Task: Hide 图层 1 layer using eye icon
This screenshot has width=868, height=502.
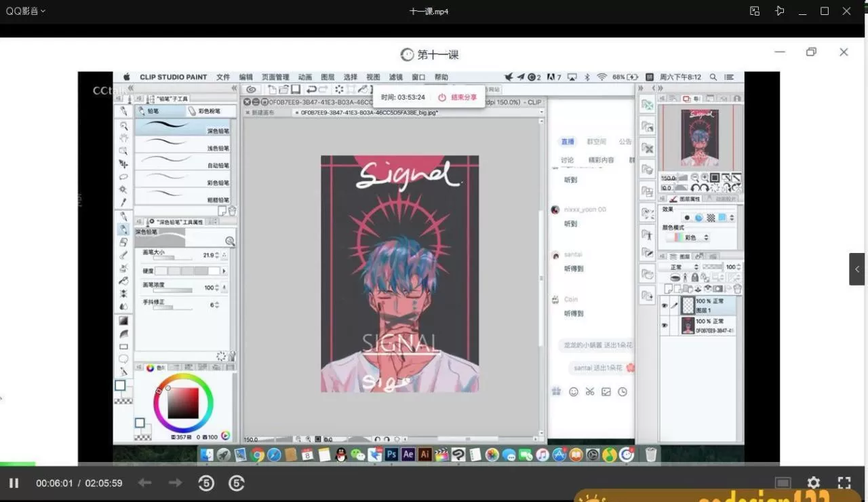Action: pyautogui.click(x=665, y=306)
